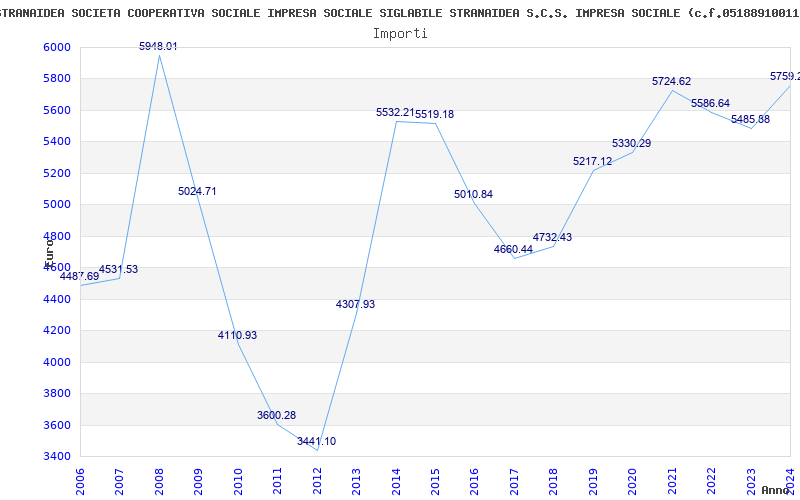The height and width of the screenshot is (500, 800).
Task: Click the 2013 x-axis year label
Action: tap(356, 482)
